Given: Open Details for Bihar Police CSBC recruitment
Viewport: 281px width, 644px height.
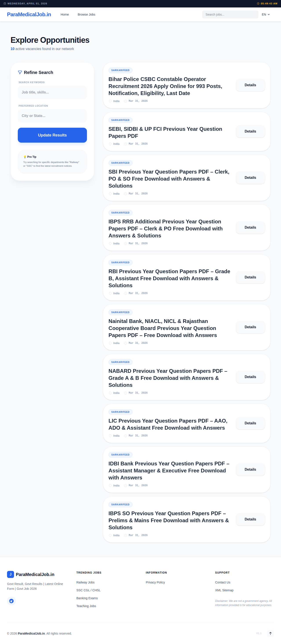Looking at the screenshot, I should click(250, 85).
